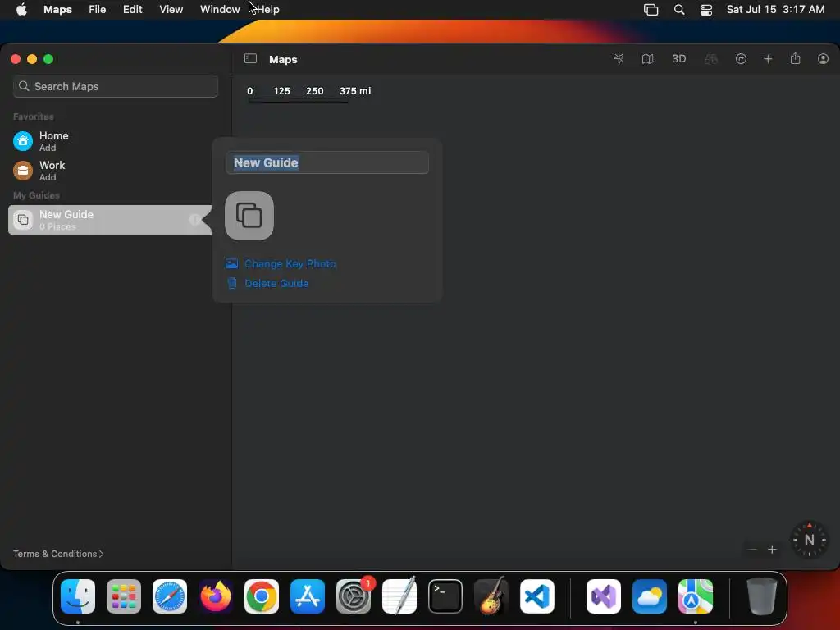This screenshot has width=840, height=630.
Task: Open the map mode picker icon
Action: [647, 59]
